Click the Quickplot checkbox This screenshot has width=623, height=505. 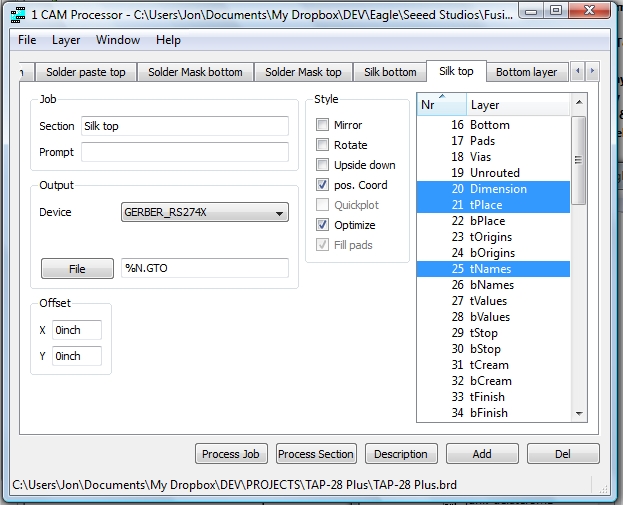(x=322, y=205)
